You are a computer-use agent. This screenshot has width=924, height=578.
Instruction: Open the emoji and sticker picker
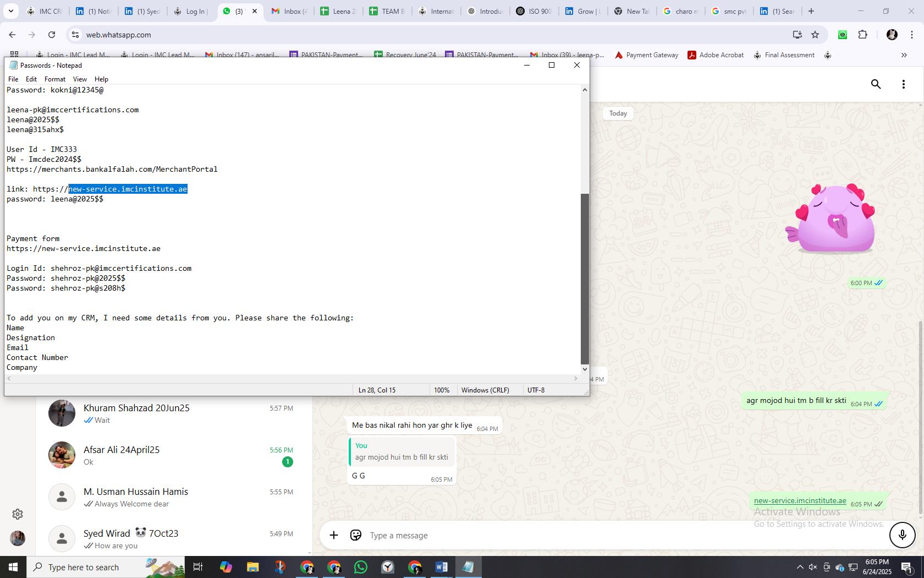pyautogui.click(x=356, y=535)
